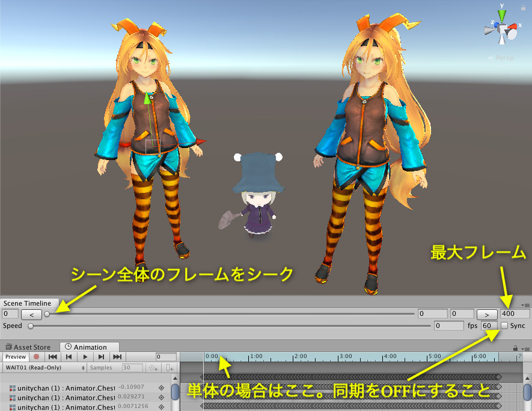Click the '<' previous frame button
This screenshot has height=411, width=532.
[31, 315]
